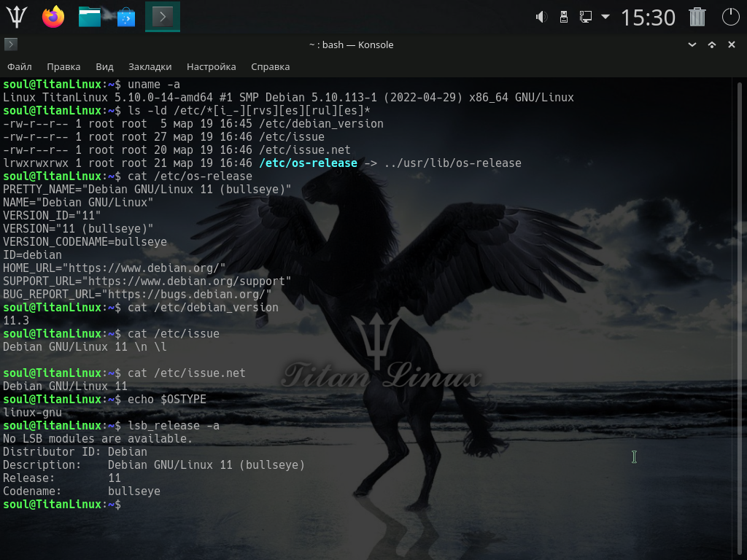747x560 pixels.
Task: Click the 'cat /etc/issue.net' command text
Action: pyautogui.click(x=186, y=373)
